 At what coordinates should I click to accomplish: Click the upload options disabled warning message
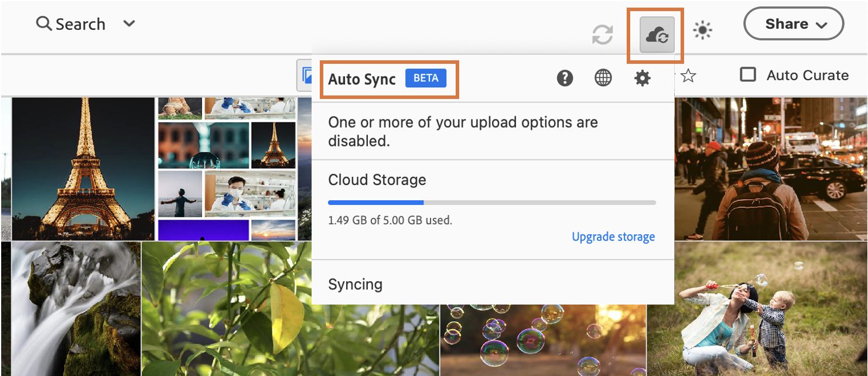pos(463,131)
